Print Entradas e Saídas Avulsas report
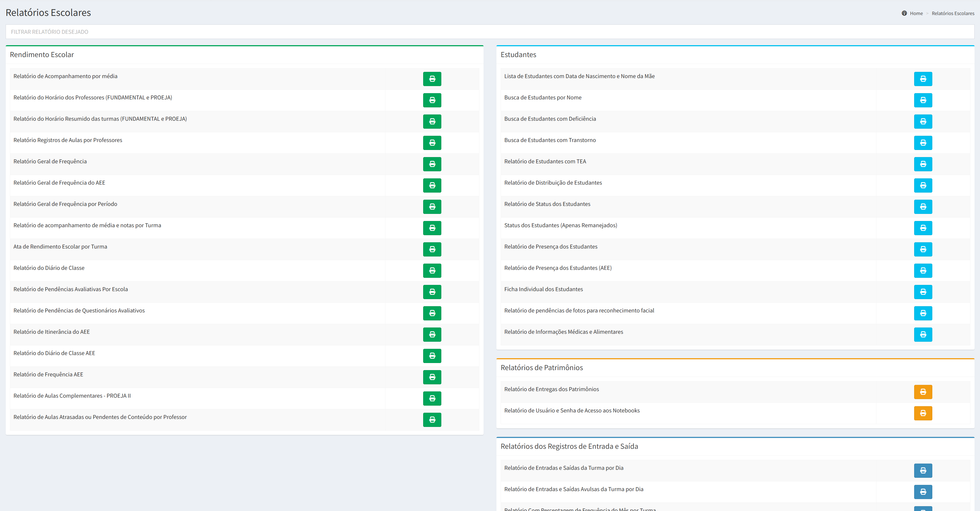Image resolution: width=980 pixels, height=511 pixels. [x=923, y=492]
